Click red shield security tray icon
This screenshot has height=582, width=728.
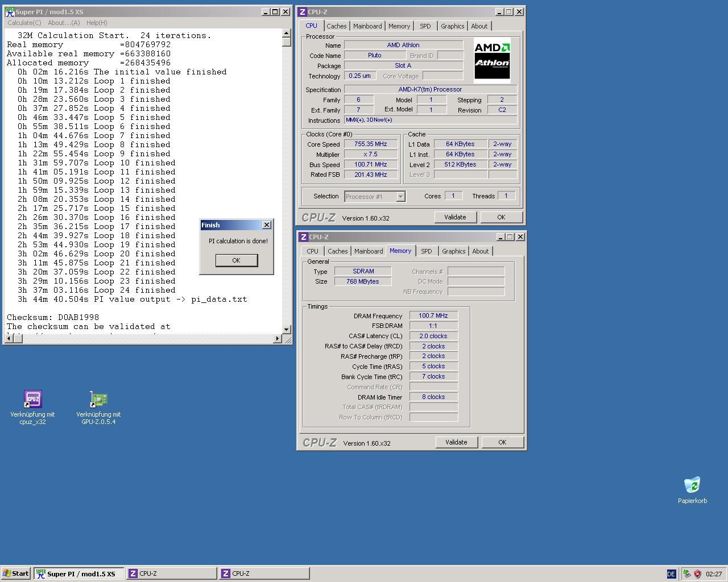697,574
